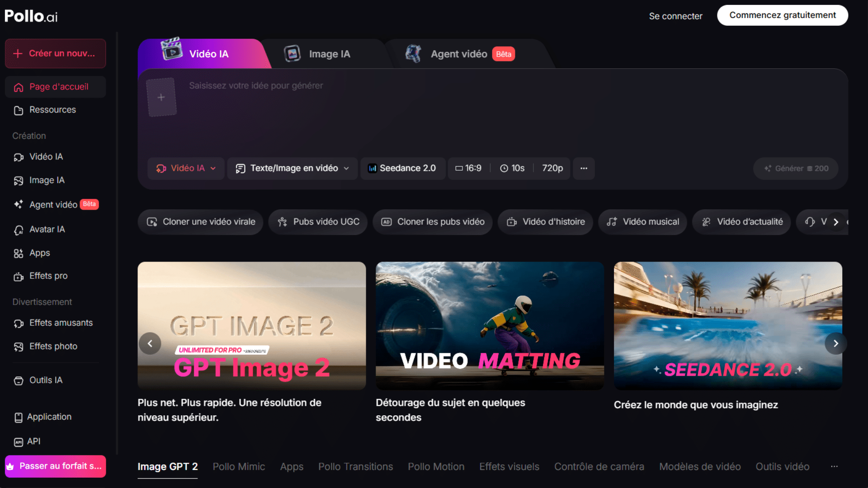
Task: Select Cloner les pubs vidéo chip
Action: click(432, 222)
